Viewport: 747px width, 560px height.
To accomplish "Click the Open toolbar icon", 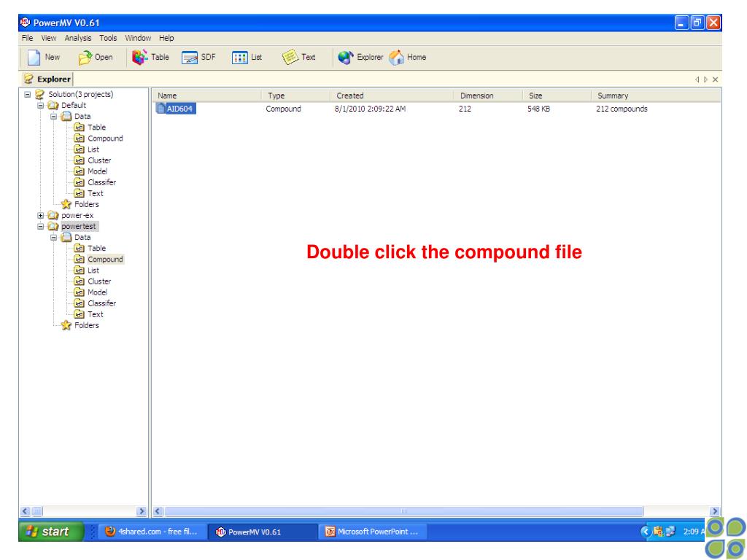I will coord(85,58).
